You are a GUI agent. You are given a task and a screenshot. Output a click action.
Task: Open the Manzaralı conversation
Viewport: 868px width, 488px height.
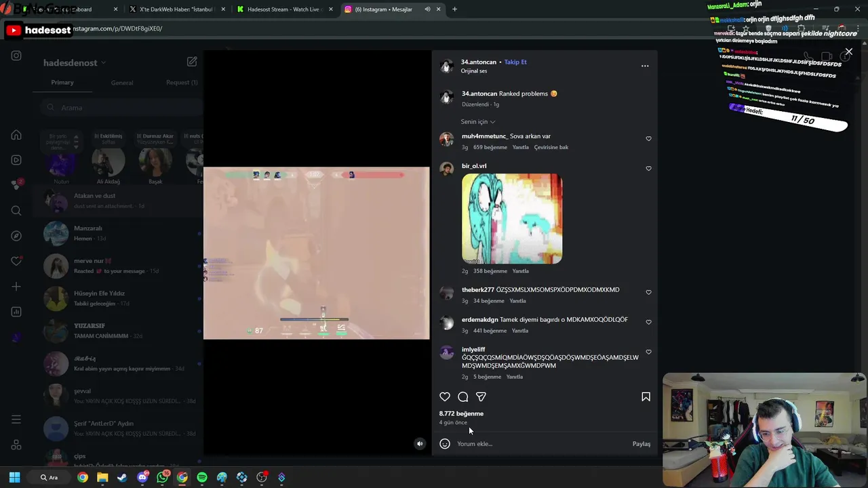point(119,233)
